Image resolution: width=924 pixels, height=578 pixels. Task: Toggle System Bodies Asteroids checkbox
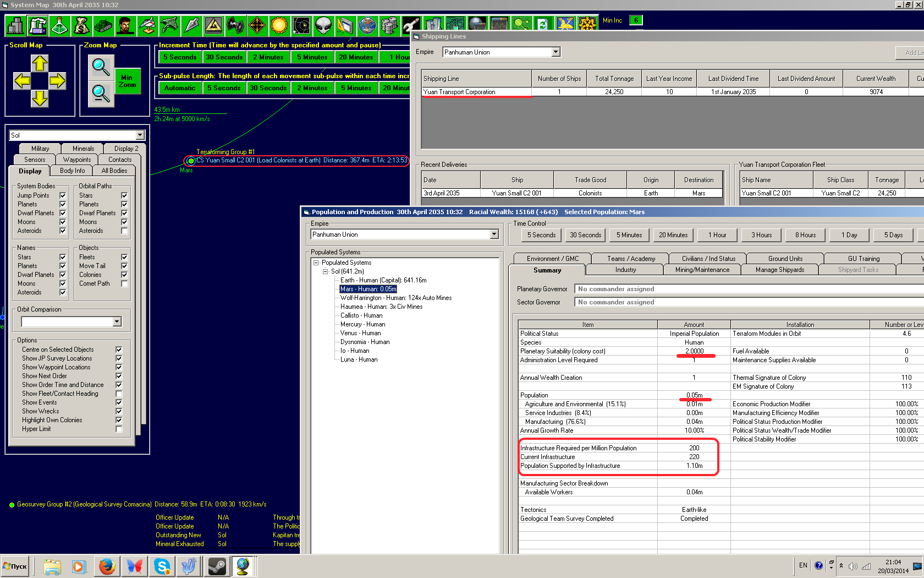(63, 231)
